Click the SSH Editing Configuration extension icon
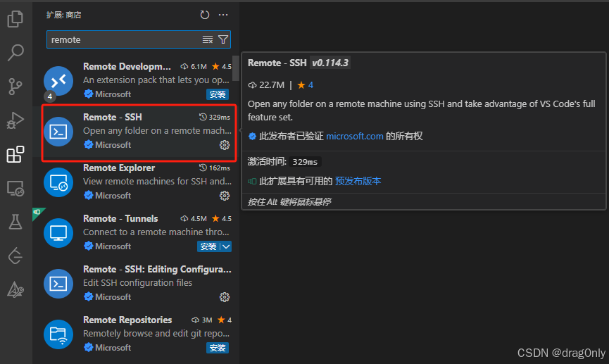Screen dimensions: 609x364 [x=58, y=284]
